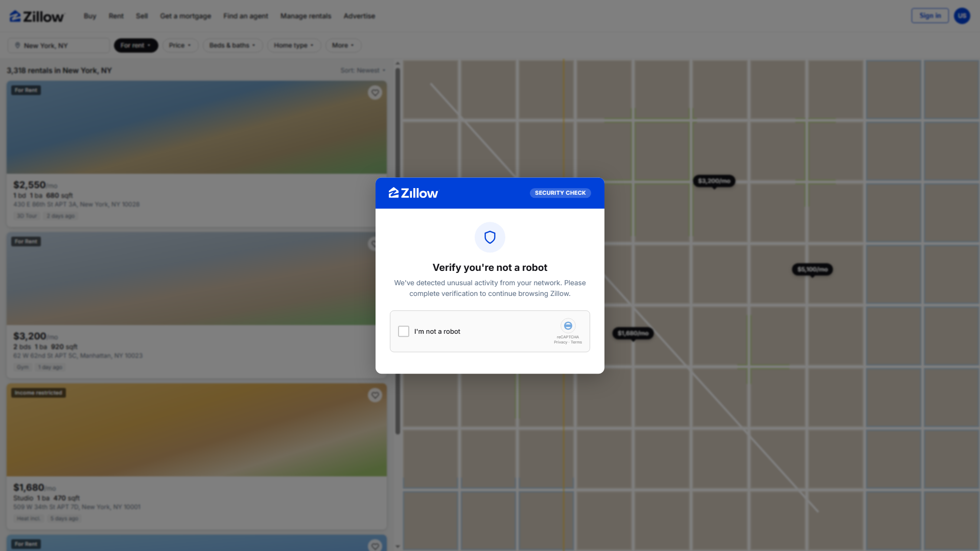Click the Heat incl. tag
Screen dimensions: 980x551
coord(28,519)
